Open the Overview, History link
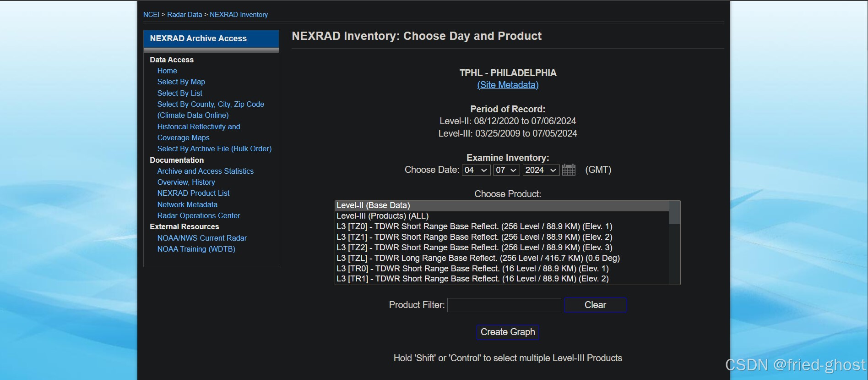Image resolution: width=868 pixels, height=380 pixels. point(186,182)
